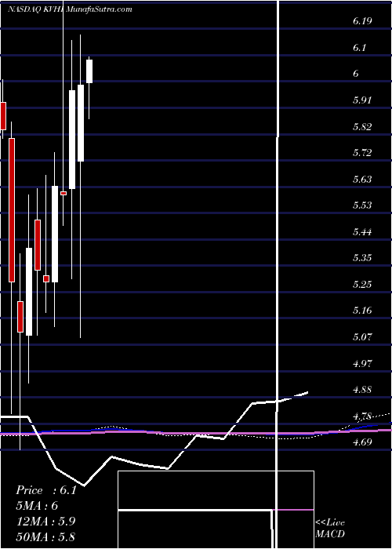The image size is (392, 549).
Task: Click the 50MA : 5.8 readout
Action: 45,536
